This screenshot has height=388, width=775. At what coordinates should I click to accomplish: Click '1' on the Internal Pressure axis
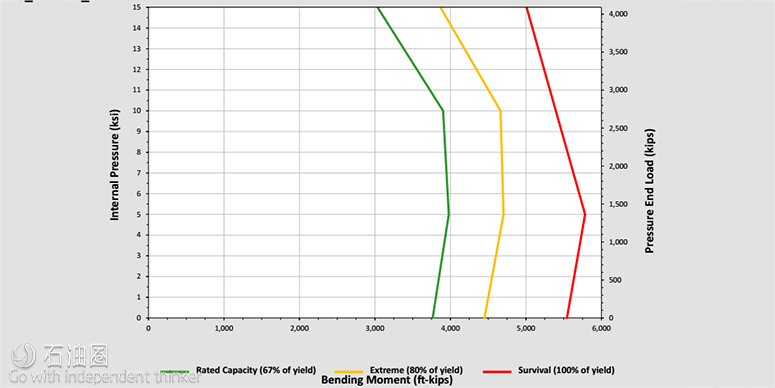point(139,297)
